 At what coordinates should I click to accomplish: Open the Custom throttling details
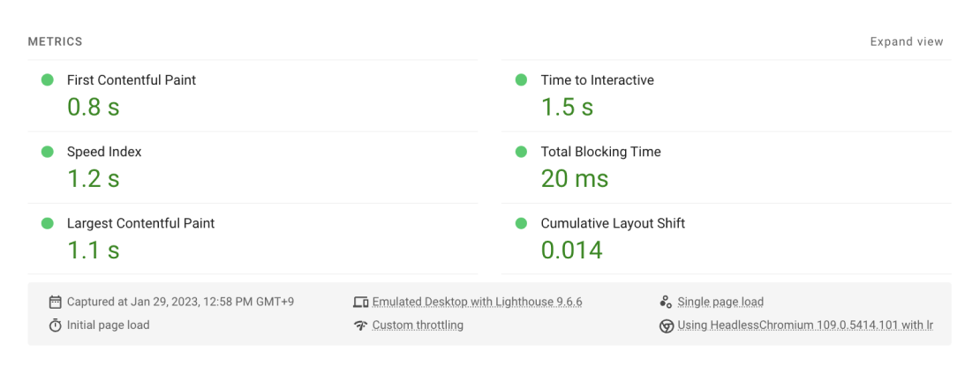click(418, 325)
